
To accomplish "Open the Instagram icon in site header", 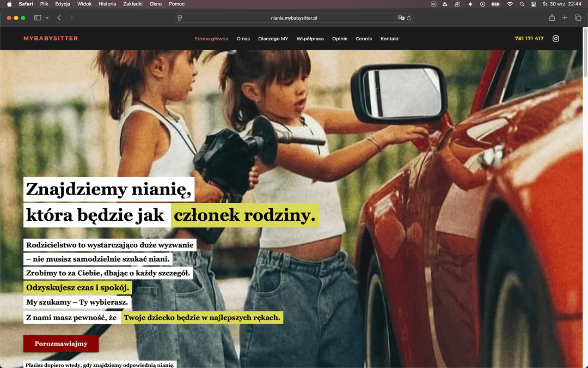I will [556, 38].
